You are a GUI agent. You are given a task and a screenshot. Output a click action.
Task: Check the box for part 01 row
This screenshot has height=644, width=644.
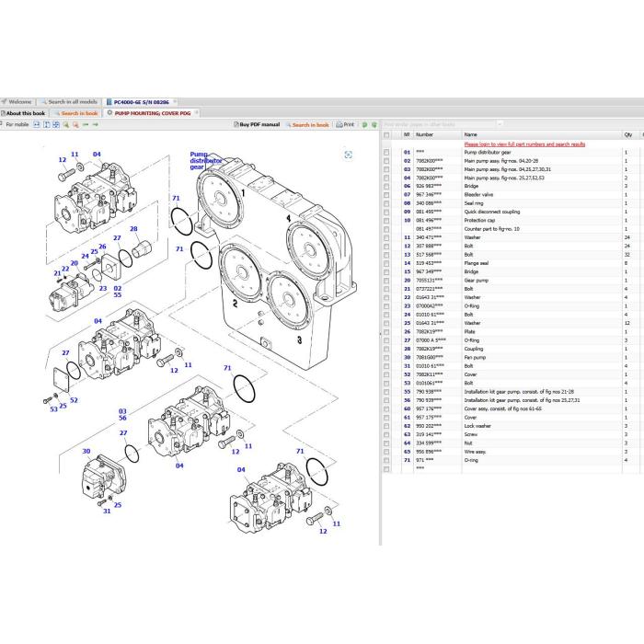(x=386, y=153)
